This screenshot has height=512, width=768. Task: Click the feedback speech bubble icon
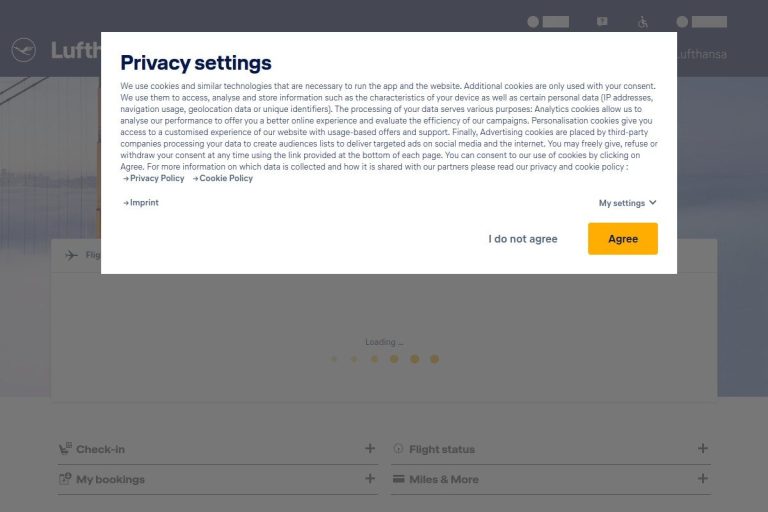(602, 22)
